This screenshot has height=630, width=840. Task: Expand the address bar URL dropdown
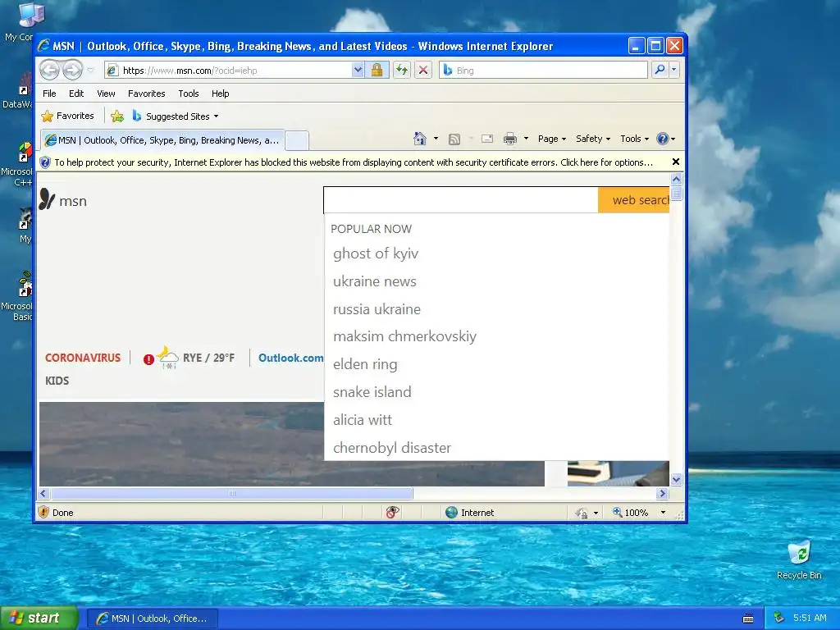[358, 71]
